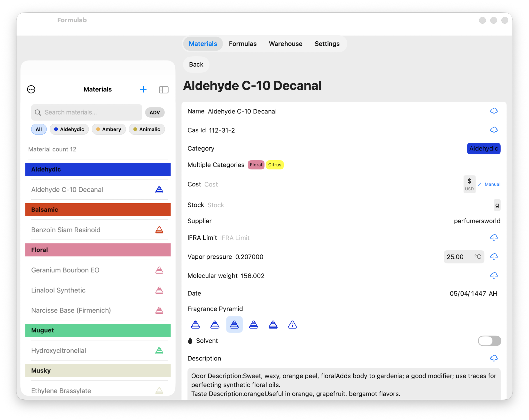Open the Warehouse tab
Viewport: 529px width, 420px height.
click(286, 44)
